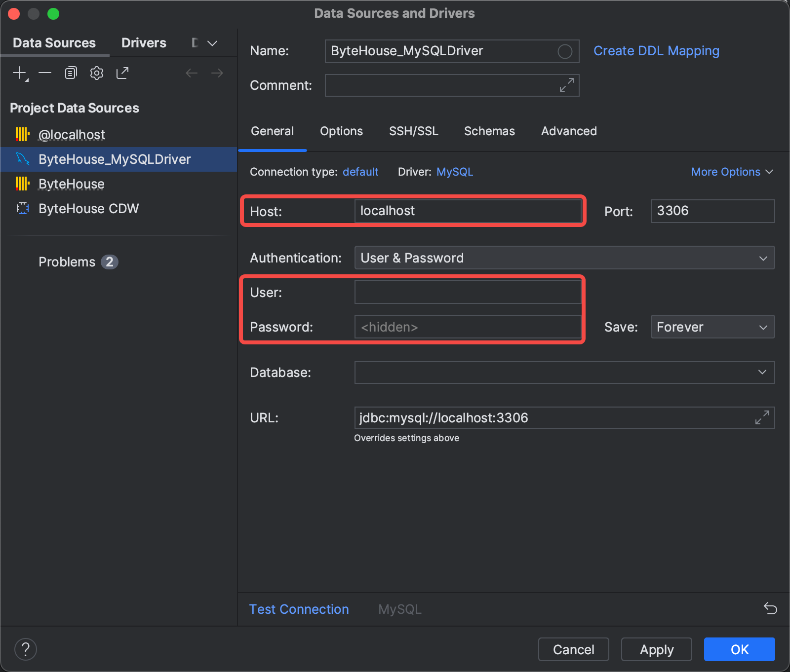
Task: Click the ByteHouse_MySQLDriver dolphin icon
Action: pos(22,158)
